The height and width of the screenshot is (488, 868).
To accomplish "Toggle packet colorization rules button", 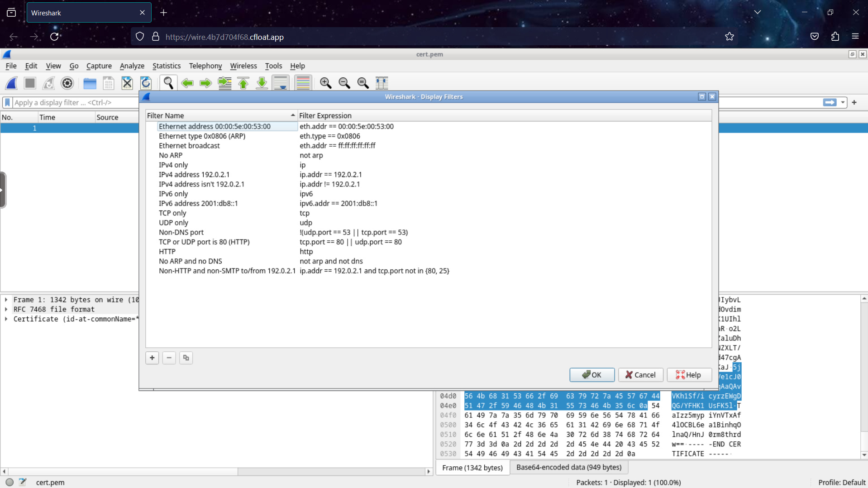I will (x=303, y=83).
